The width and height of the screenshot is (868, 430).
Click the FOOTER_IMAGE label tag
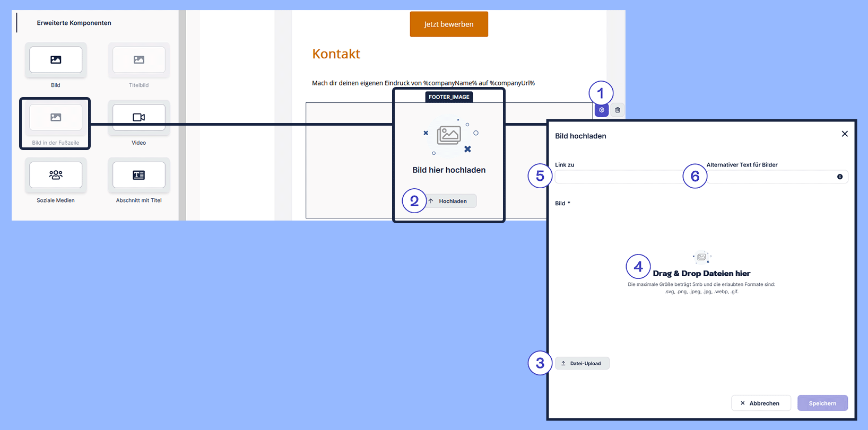coord(449,97)
